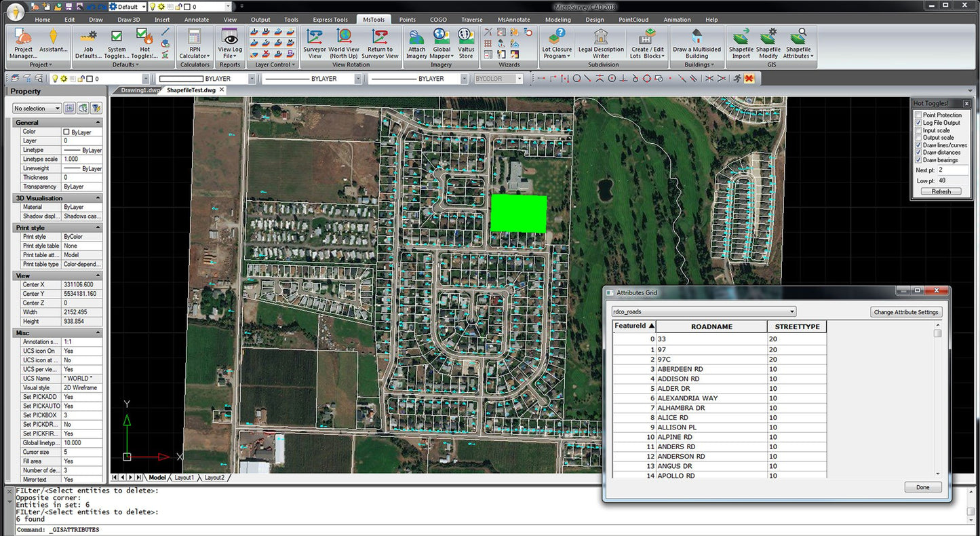Start the Legal Description Writer
Image resolution: width=980 pixels, height=536 pixels.
click(x=600, y=44)
